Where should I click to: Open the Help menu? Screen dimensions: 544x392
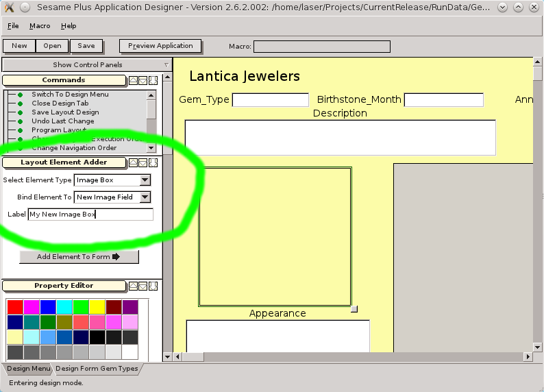click(x=69, y=25)
